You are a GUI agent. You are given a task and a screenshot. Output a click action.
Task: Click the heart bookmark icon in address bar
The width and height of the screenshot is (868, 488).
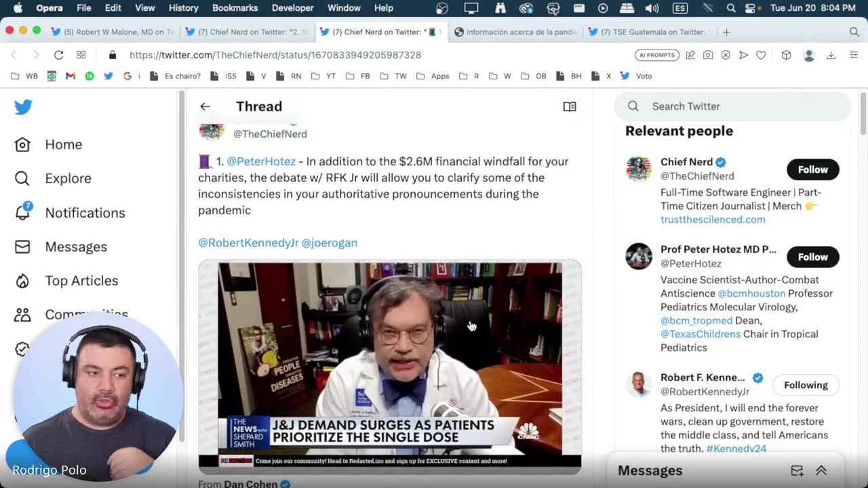pyautogui.click(x=761, y=55)
